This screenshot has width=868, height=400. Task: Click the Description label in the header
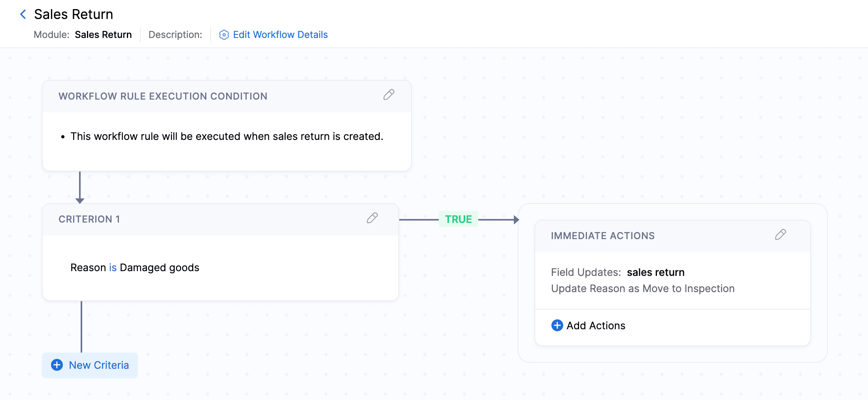175,35
